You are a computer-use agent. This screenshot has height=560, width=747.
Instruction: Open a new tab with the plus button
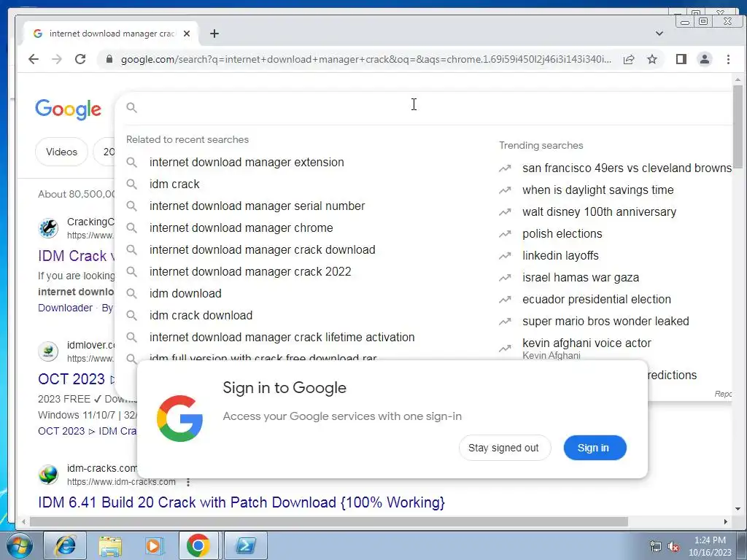[x=214, y=34]
